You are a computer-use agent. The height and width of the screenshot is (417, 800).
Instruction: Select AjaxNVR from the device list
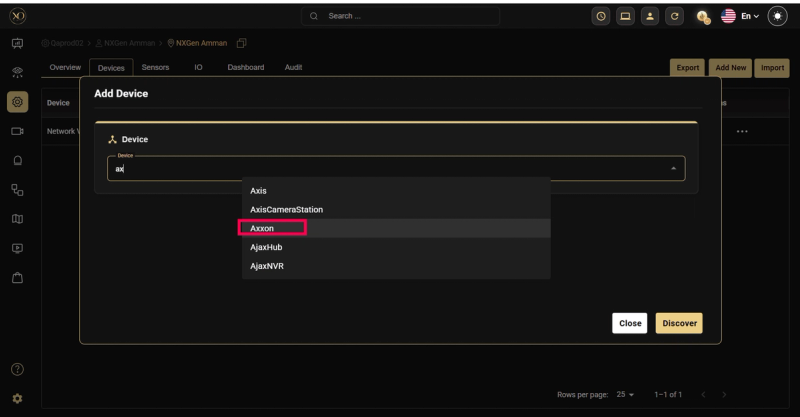pos(396,266)
